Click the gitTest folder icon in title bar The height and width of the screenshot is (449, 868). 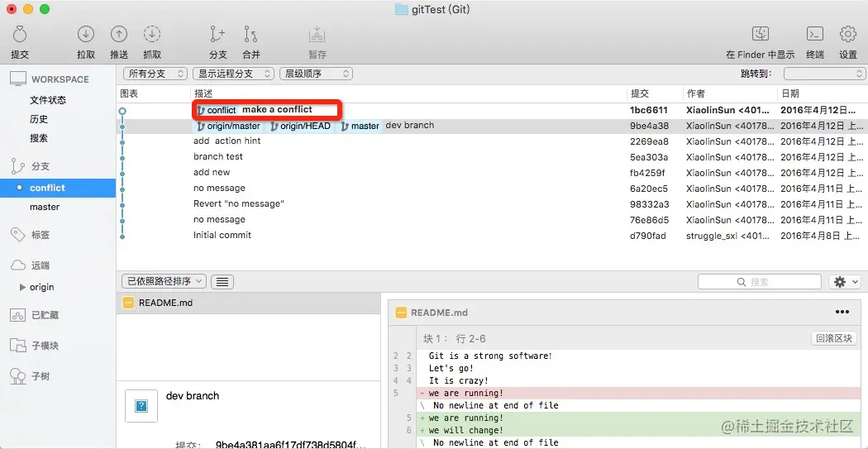coord(401,9)
